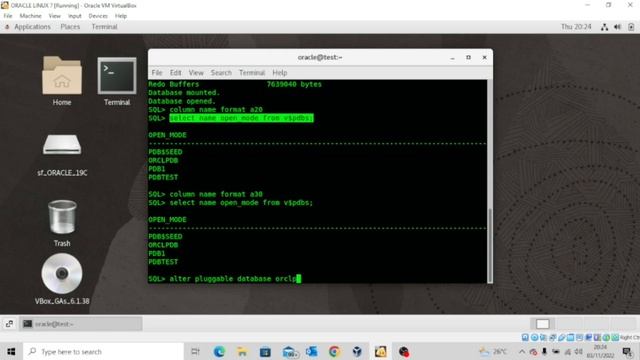640x360 pixels.
Task: Open the Terminal app menu in the GNOME top bar
Action: tap(104, 27)
